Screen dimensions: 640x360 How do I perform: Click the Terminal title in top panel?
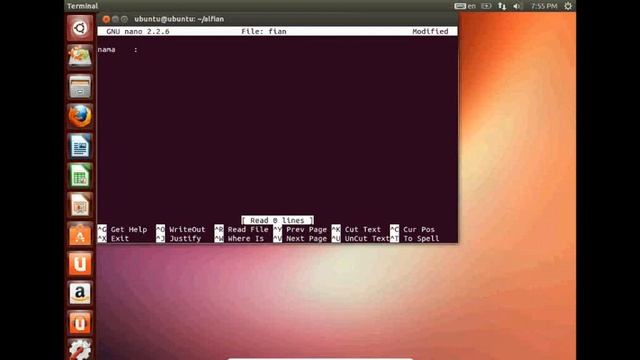point(82,6)
